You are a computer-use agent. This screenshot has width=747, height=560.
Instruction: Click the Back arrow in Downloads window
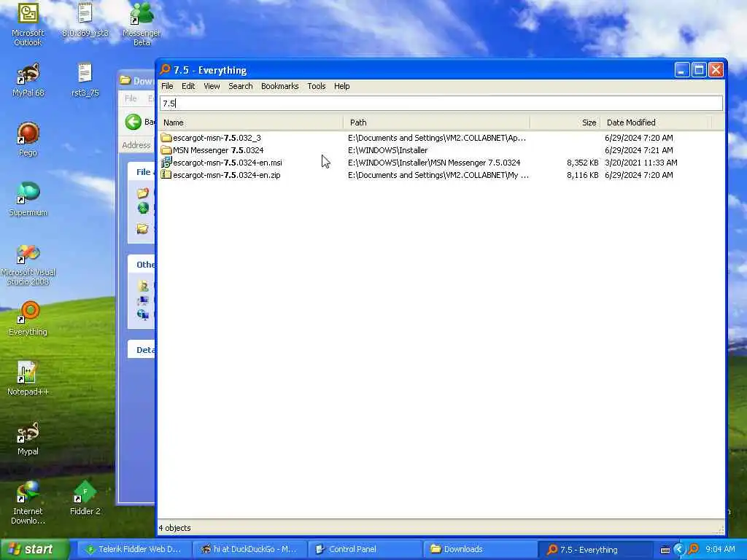click(x=133, y=122)
